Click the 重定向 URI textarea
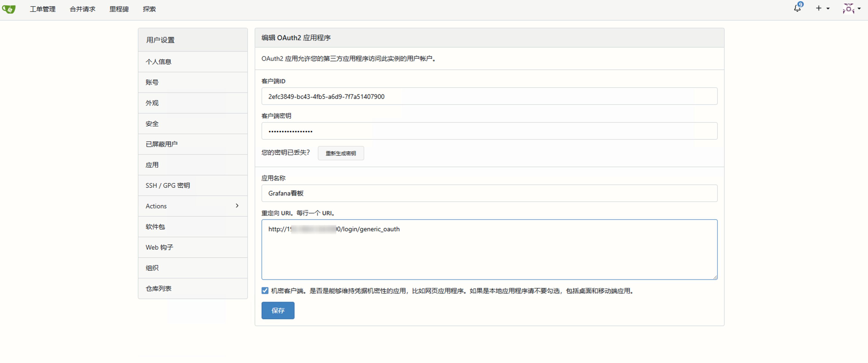The width and height of the screenshot is (868, 363). coord(489,249)
